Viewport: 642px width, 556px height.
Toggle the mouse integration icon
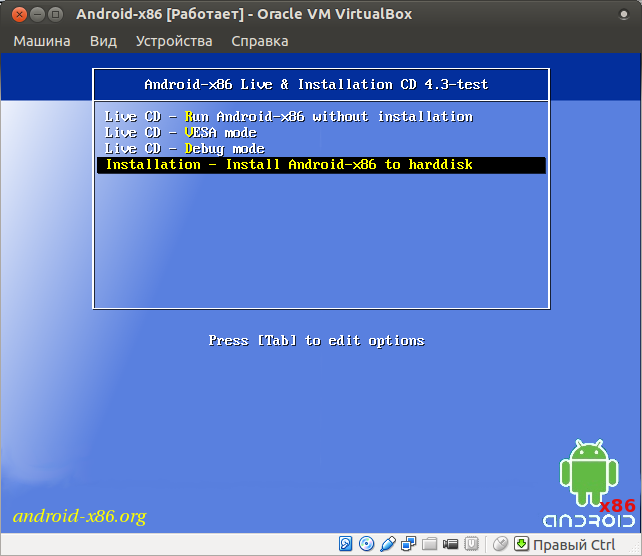[500, 545]
